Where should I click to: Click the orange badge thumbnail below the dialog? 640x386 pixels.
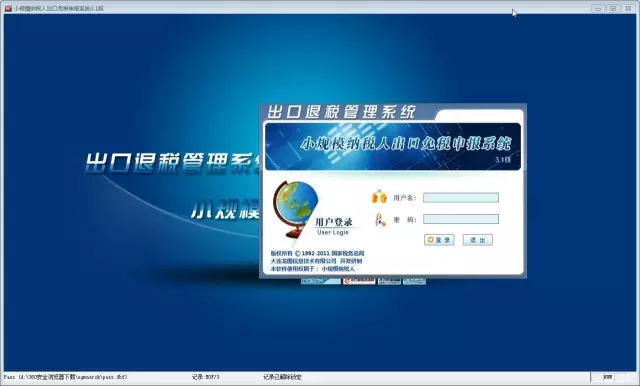[x=359, y=281]
